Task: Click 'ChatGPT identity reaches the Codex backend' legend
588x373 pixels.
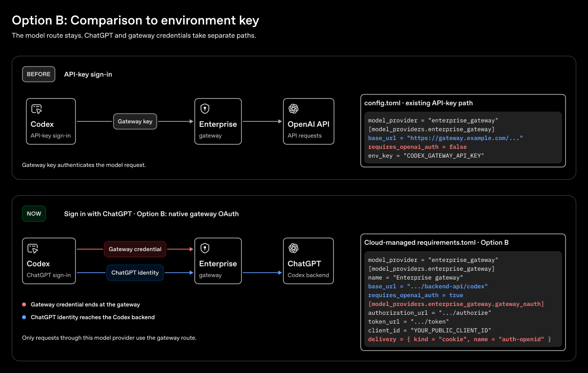Action: [93, 317]
